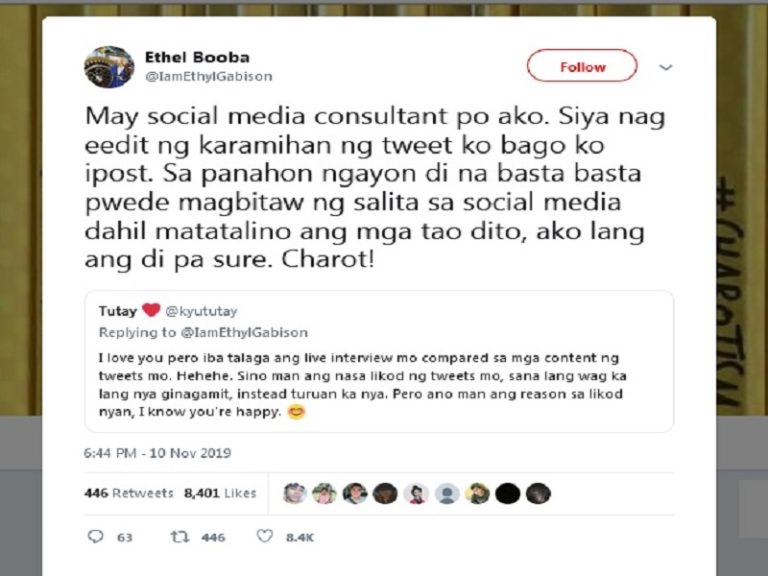Open the first liker's avatar
The width and height of the screenshot is (768, 576).
tap(294, 493)
